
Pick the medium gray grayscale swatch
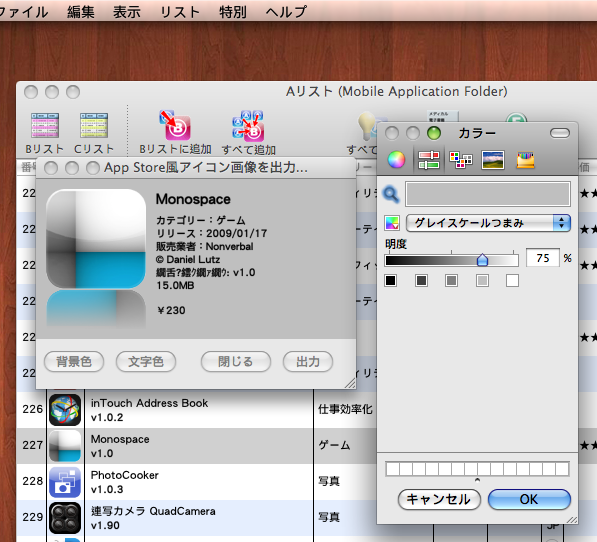[x=452, y=281]
